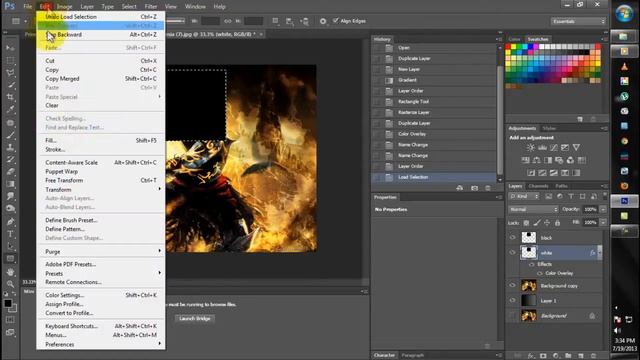640x360 pixels.
Task: Select the Gradient tool
Action: (x=10, y=184)
